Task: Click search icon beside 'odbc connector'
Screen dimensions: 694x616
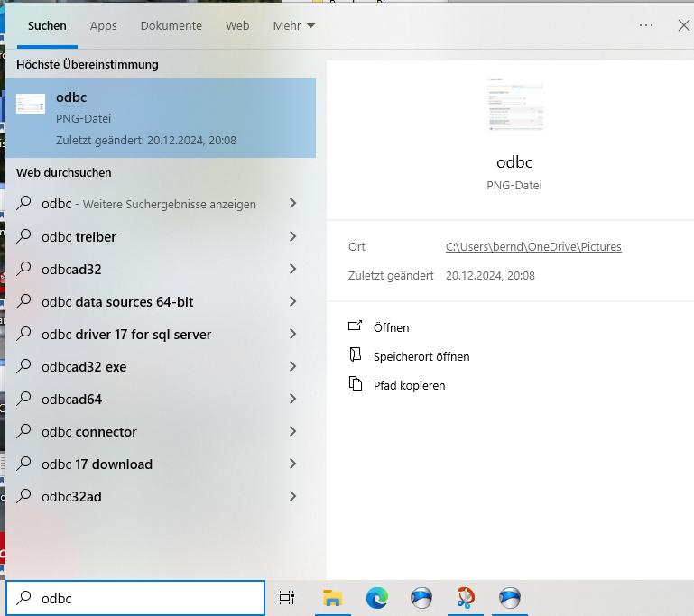Action: pyautogui.click(x=23, y=431)
